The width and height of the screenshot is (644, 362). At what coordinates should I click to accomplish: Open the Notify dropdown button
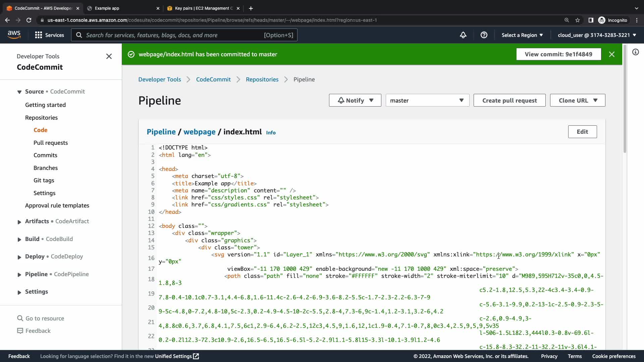click(355, 100)
